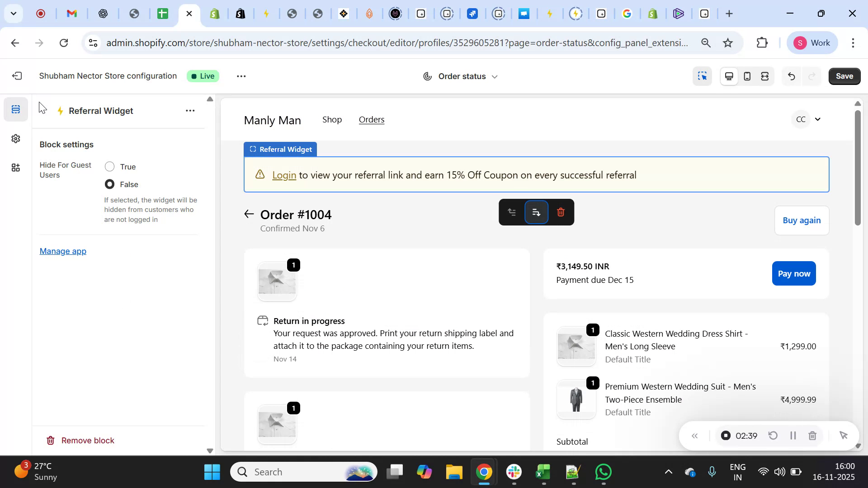Open the Referral Widget options menu
Screen dimensions: 868x488
pyautogui.click(x=190, y=111)
